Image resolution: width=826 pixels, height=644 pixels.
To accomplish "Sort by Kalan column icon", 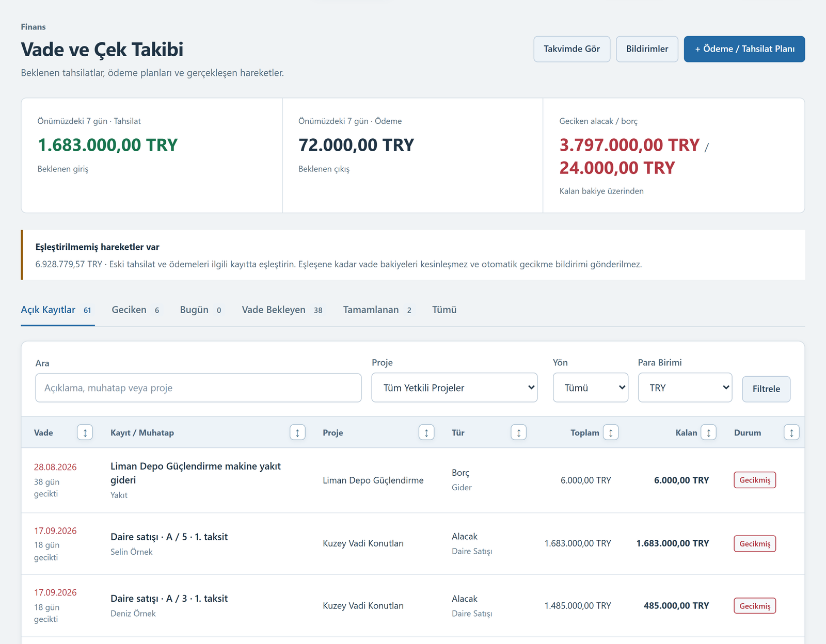I will (709, 432).
